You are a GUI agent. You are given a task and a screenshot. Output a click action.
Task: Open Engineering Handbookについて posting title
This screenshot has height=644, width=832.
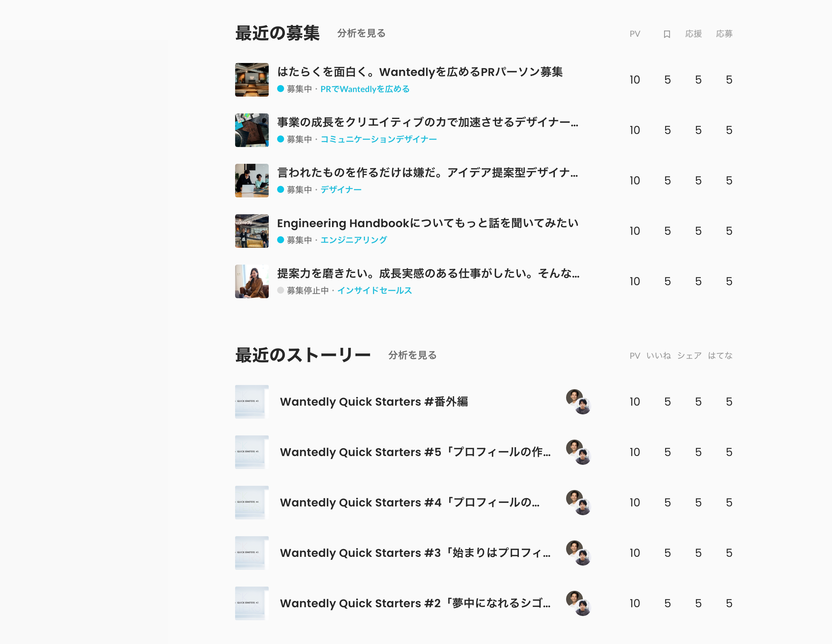point(428,223)
